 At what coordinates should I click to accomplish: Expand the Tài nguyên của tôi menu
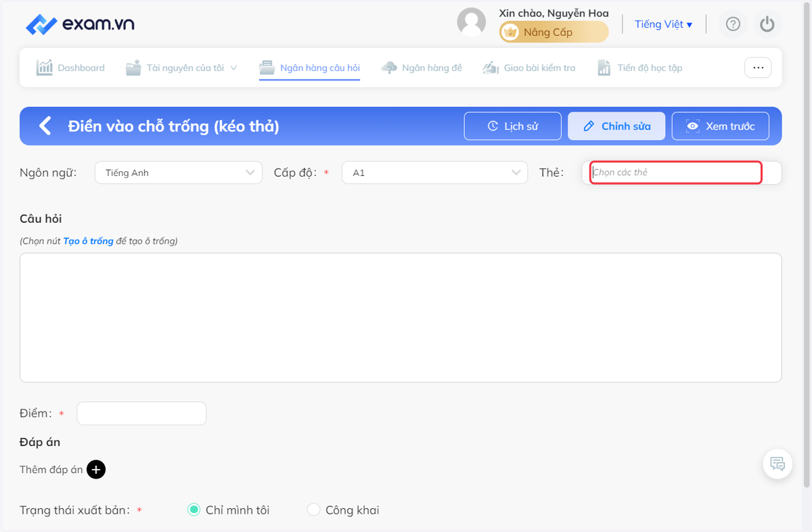point(181,68)
